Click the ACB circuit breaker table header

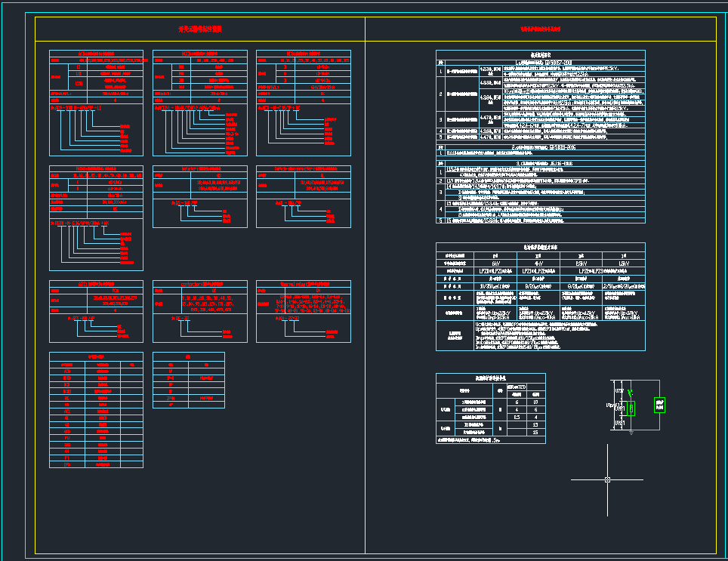click(x=96, y=54)
